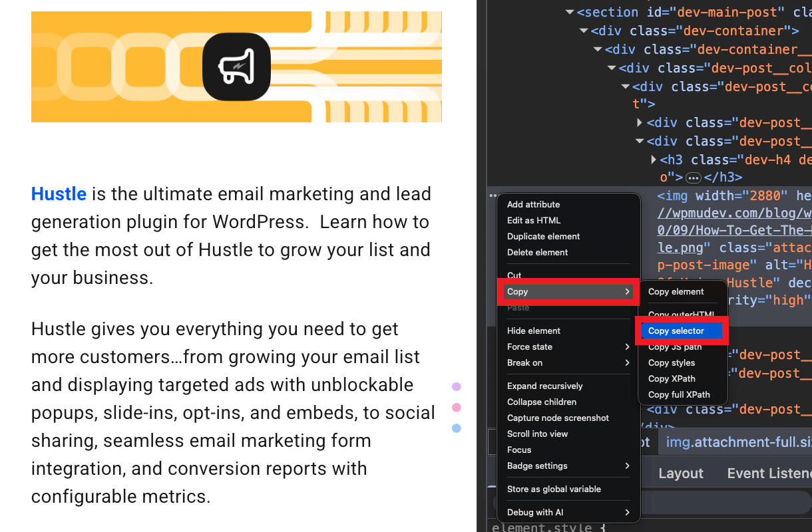This screenshot has height=532, width=812.
Task: Open the Copy submenu entry
Action: coord(568,291)
